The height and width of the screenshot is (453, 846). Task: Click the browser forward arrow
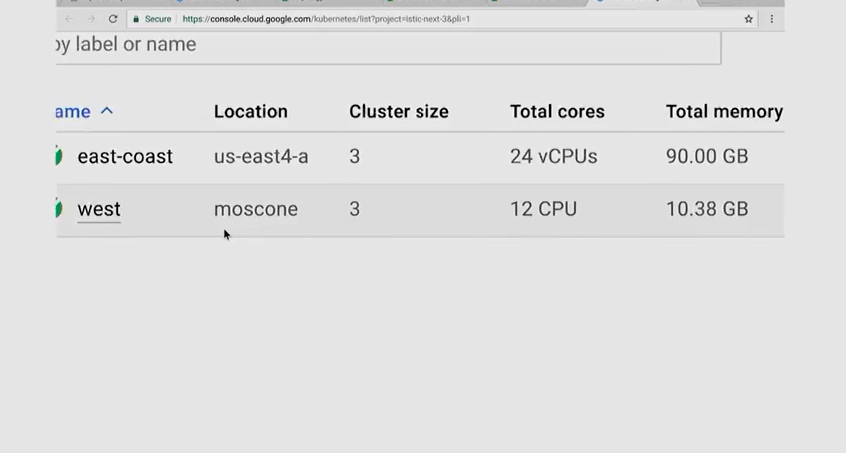(90, 19)
